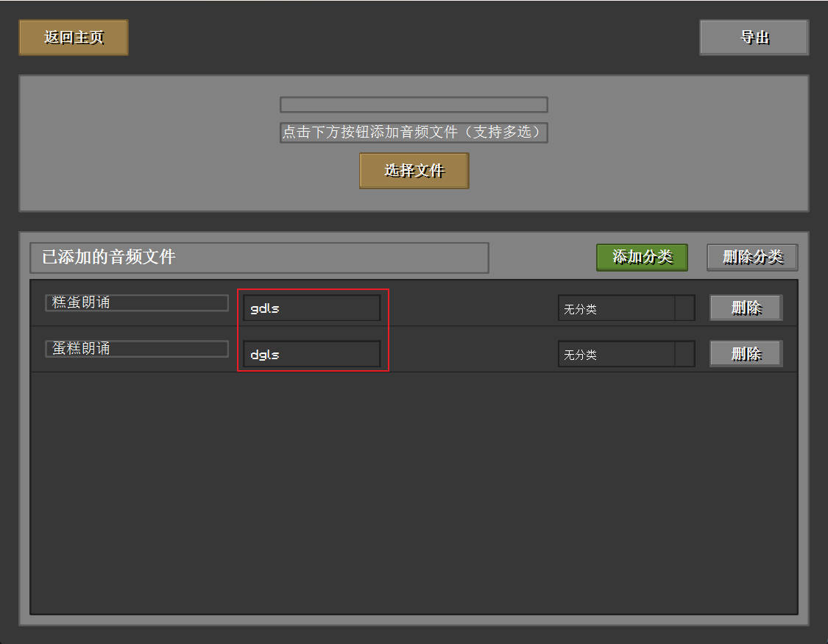Image resolution: width=828 pixels, height=644 pixels.
Task: Click the 返回主页 button
Action: [x=73, y=37]
